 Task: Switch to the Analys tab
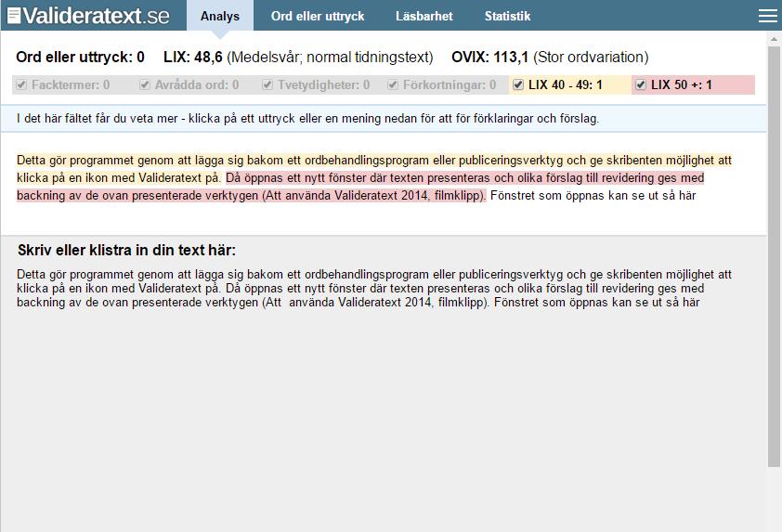(220, 16)
